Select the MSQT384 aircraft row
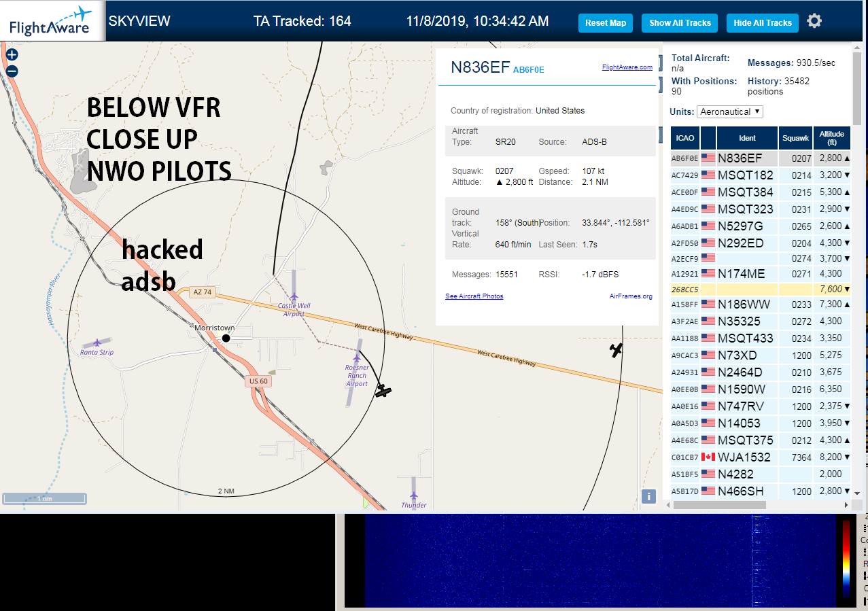Viewport: 868px width, 611px height. (x=760, y=192)
